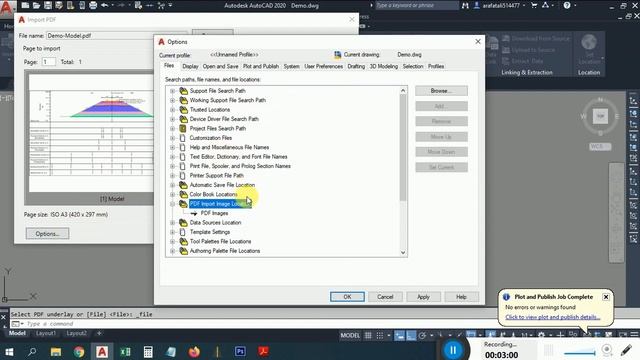Open the workspace switching gear icon
The height and width of the screenshot is (360, 640).
tap(541, 335)
